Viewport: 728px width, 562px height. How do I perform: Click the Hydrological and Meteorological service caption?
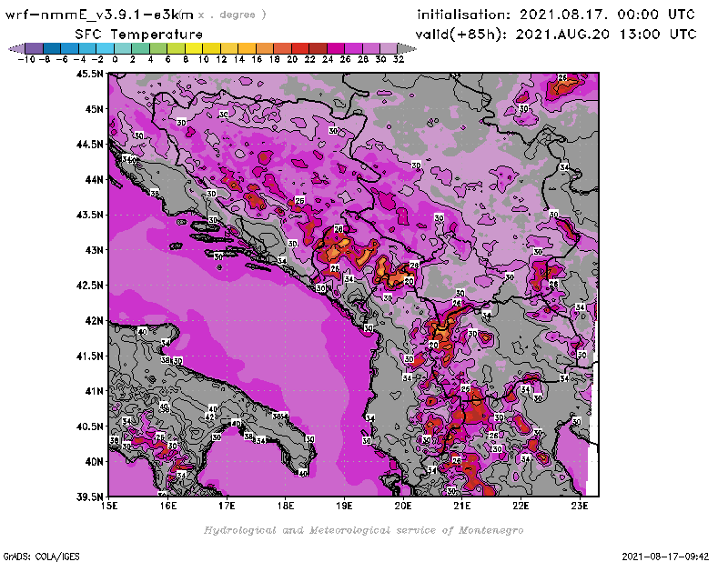click(x=363, y=530)
